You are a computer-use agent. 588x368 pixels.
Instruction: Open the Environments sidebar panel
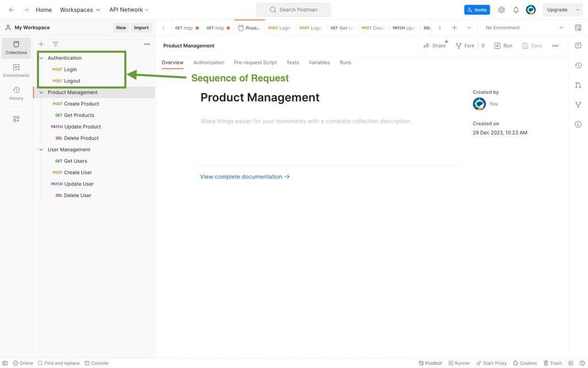(16, 71)
